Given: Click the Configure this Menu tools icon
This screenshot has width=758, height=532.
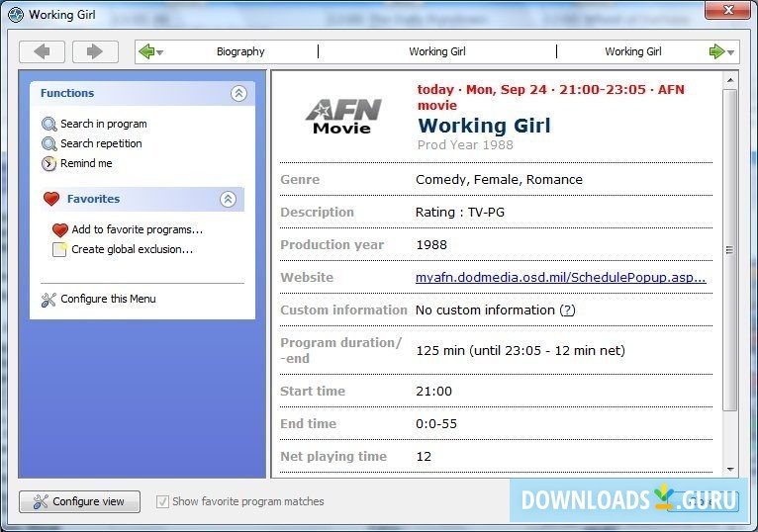Looking at the screenshot, I should click(48, 300).
